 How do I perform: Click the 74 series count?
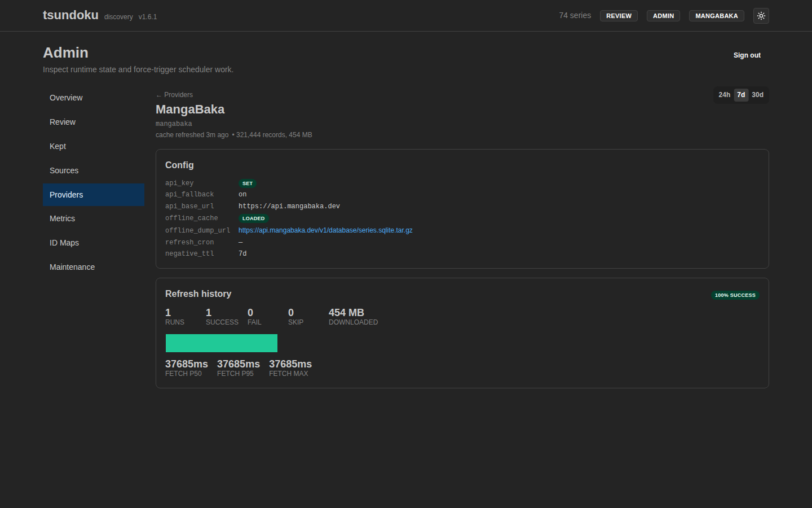point(575,15)
